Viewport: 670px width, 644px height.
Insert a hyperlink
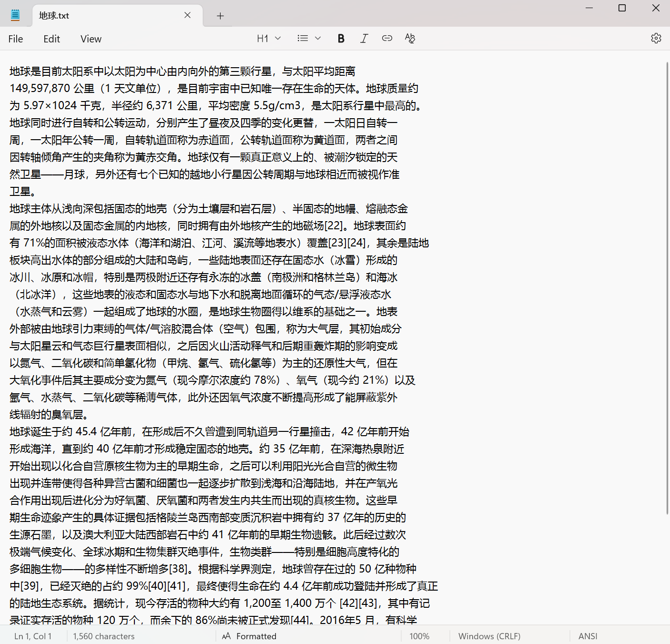(x=386, y=38)
